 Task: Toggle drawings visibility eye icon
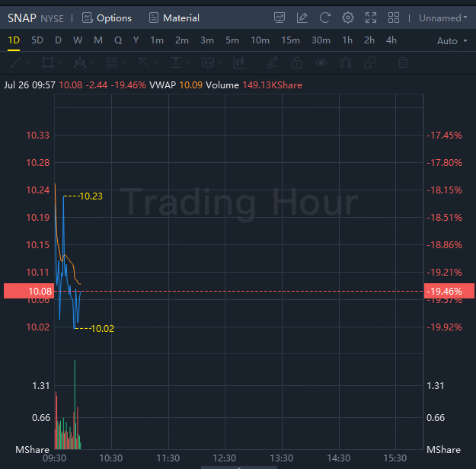tap(321, 62)
